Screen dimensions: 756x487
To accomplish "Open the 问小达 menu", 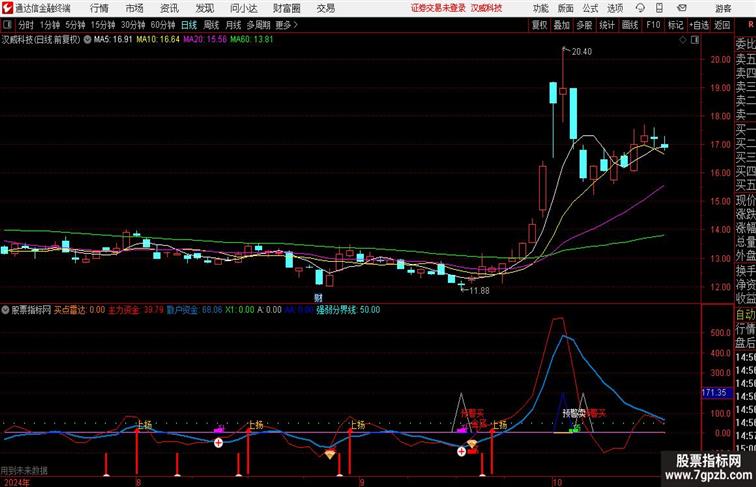I will (x=243, y=8).
